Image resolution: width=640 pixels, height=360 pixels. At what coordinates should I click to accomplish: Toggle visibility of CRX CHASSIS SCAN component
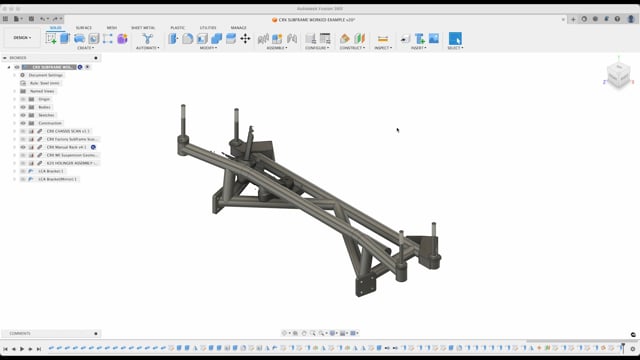point(23,131)
